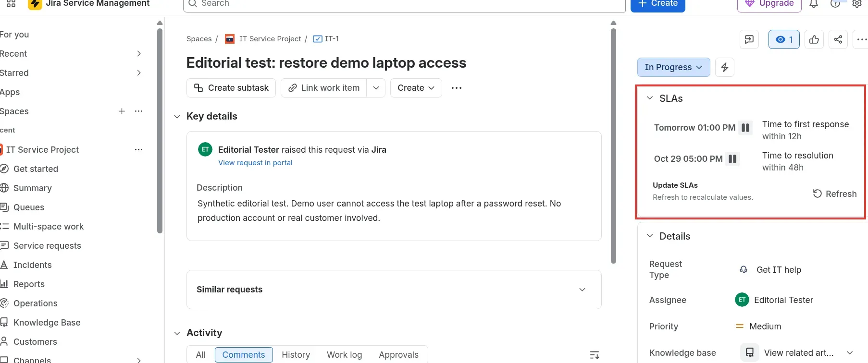The width and height of the screenshot is (868, 363).
Task: Open the In Progress status dropdown
Action: [x=673, y=67]
